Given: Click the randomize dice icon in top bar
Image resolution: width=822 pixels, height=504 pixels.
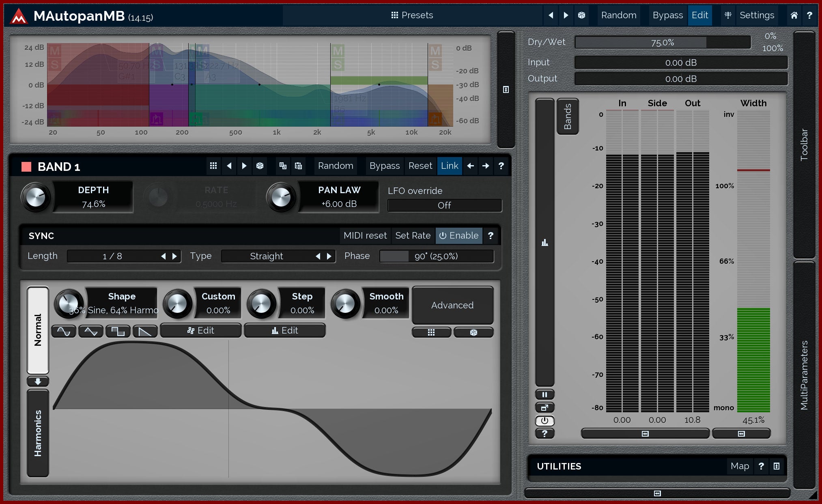Looking at the screenshot, I should point(581,15).
